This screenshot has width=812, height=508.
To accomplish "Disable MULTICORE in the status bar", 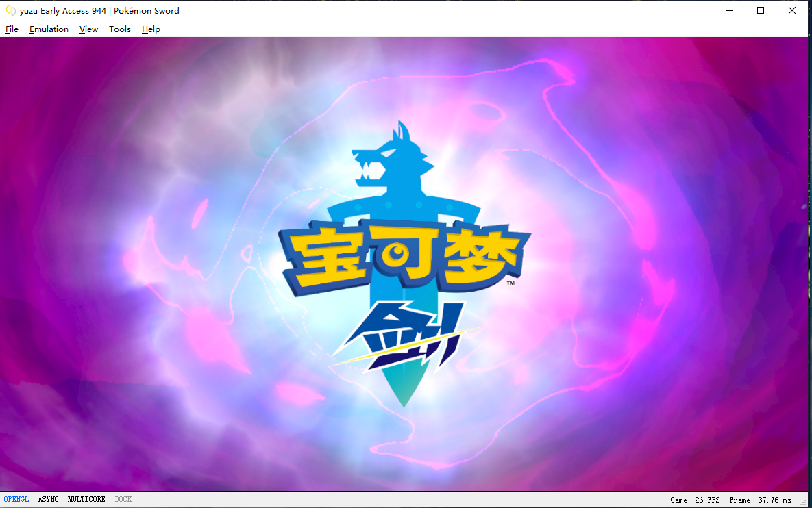I will [86, 500].
